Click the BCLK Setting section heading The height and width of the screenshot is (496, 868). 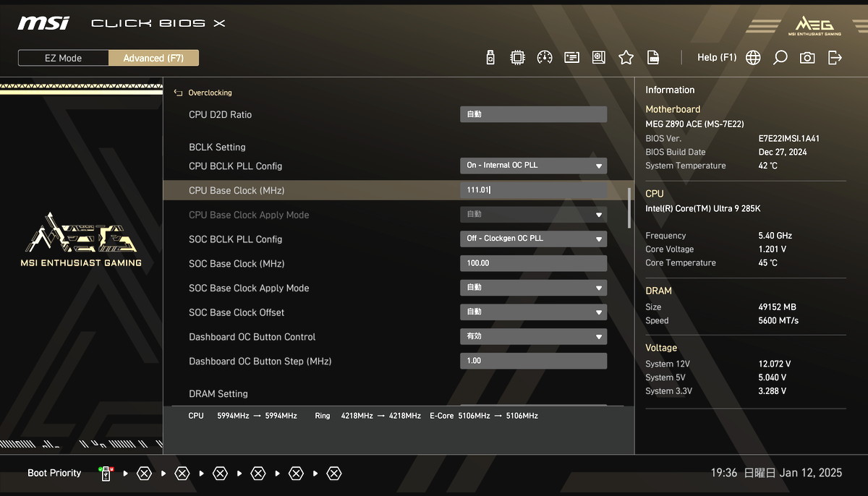(x=217, y=147)
